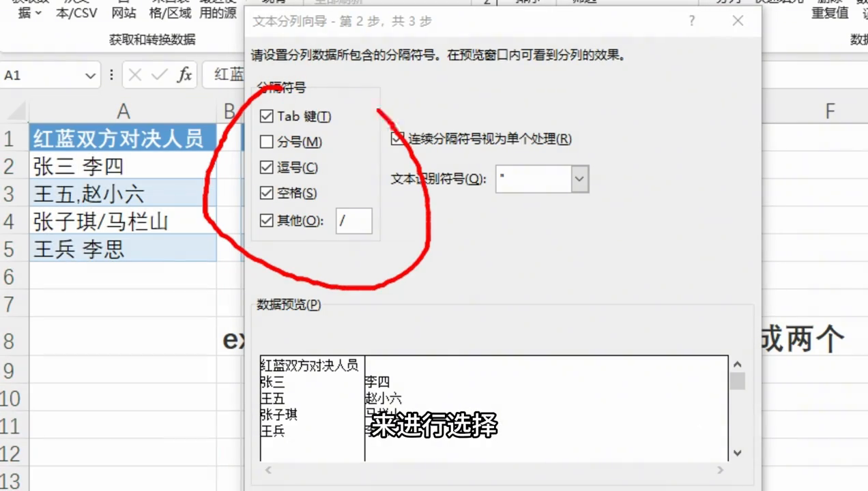The height and width of the screenshot is (491, 868).
Task: Open the Name Box dropdown arrow
Action: (x=90, y=76)
